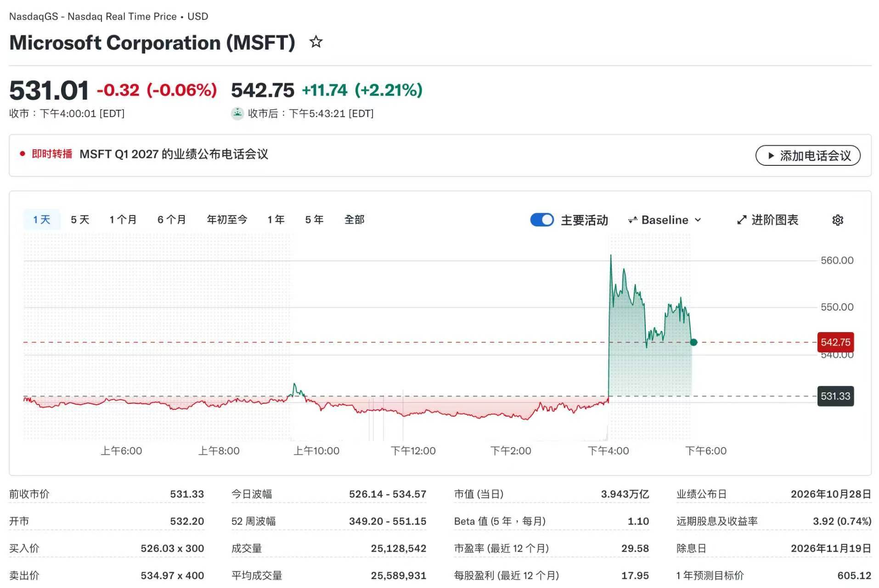
Task: Toggle the 主要活动 switch
Action: click(x=542, y=220)
